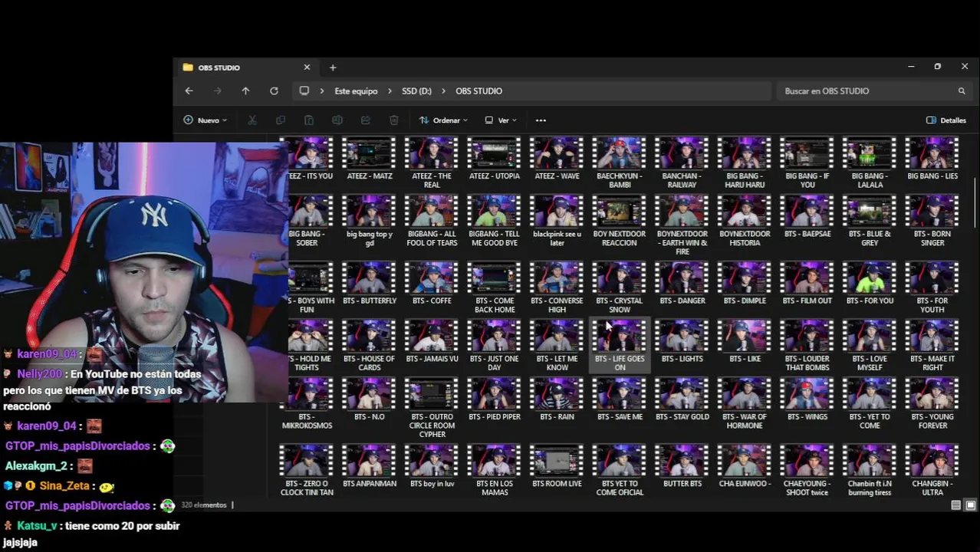Image resolution: width=980 pixels, height=552 pixels.
Task: Select BTS - WINGS video file
Action: click(x=807, y=399)
